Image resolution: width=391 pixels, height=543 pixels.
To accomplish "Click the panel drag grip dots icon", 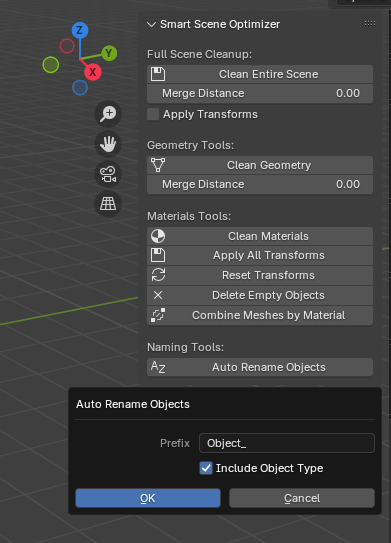I will (370, 24).
